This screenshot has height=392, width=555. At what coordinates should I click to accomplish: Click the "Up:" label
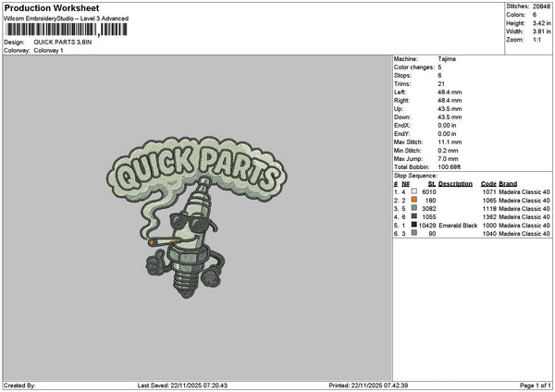[399, 109]
